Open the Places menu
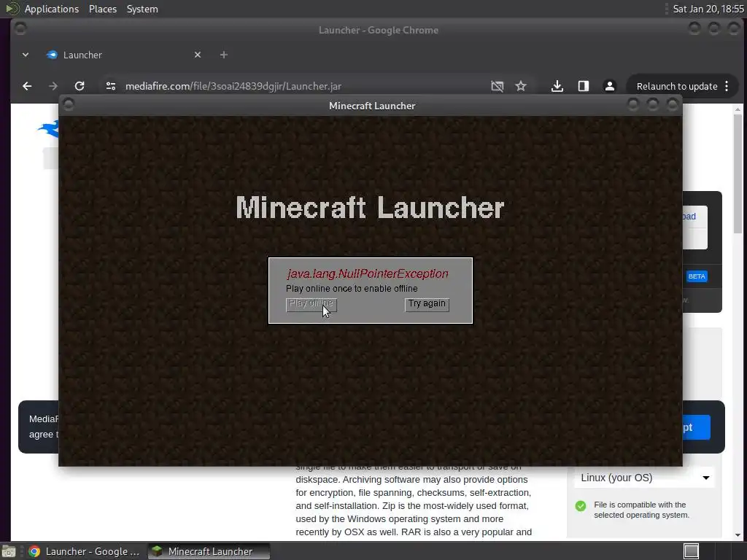Screen dimensions: 747x560 tap(103, 9)
